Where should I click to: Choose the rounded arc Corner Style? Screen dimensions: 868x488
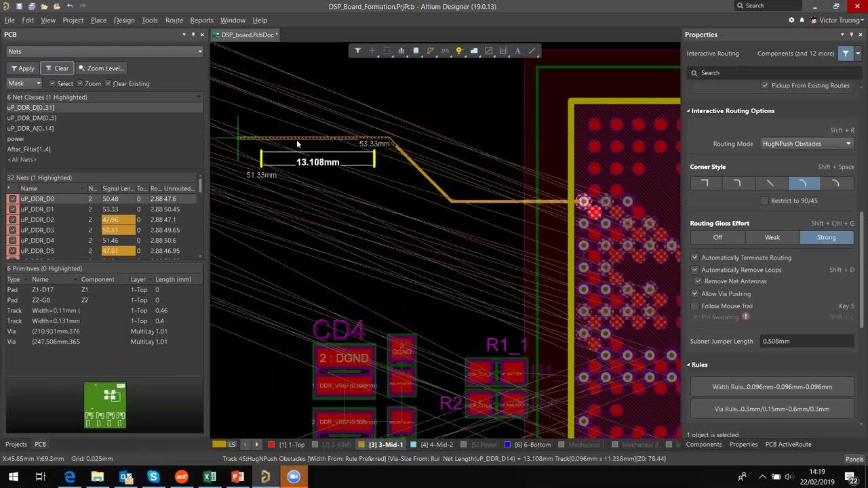click(x=836, y=183)
